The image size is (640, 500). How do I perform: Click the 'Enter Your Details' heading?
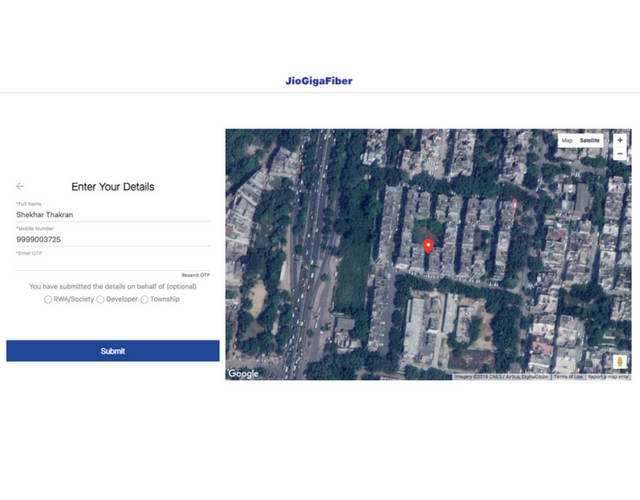(113, 187)
